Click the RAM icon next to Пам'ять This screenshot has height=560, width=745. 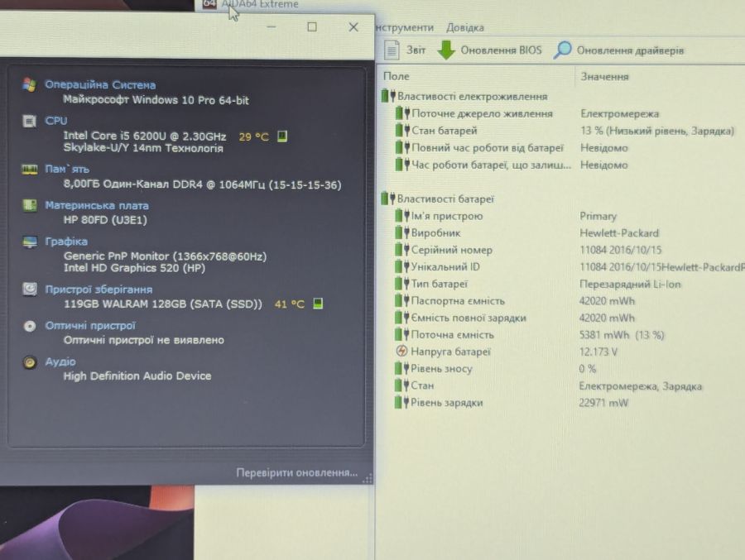point(30,169)
